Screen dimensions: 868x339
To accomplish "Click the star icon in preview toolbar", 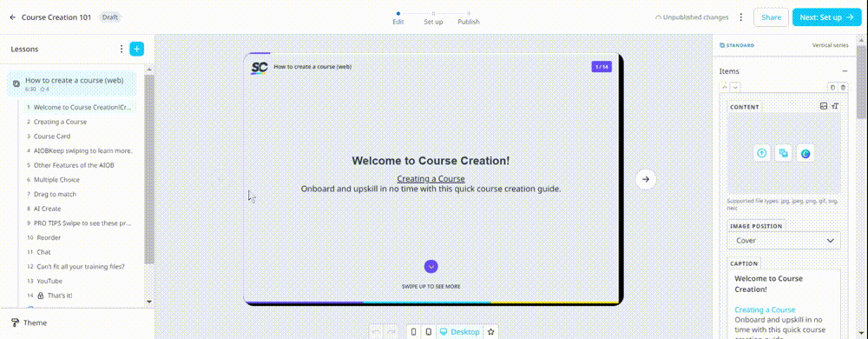I will [490, 332].
